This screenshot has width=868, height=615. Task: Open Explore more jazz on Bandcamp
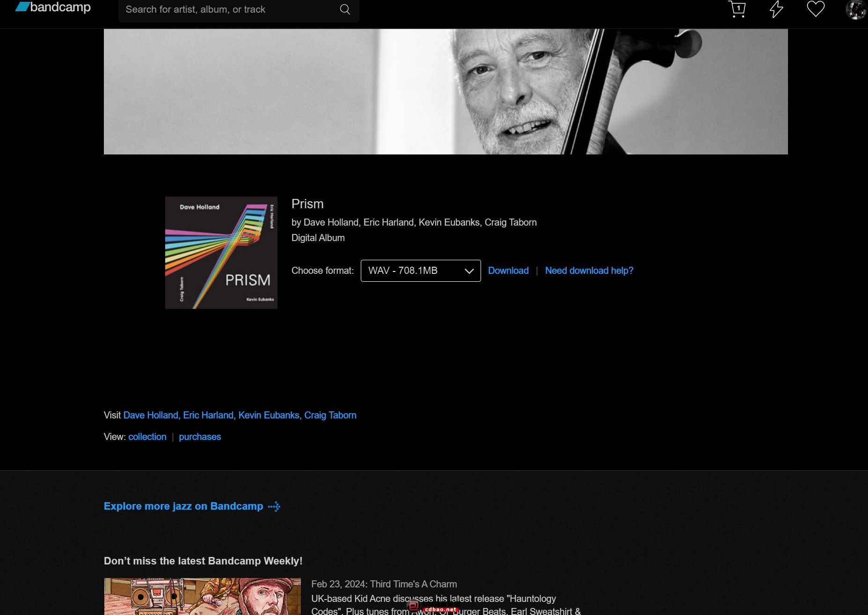(183, 506)
